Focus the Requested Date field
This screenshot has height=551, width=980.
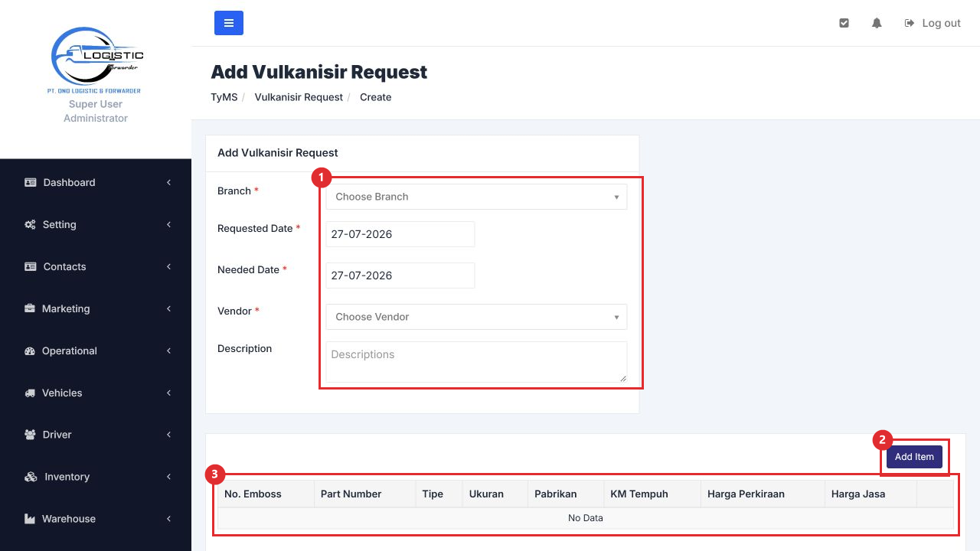tap(400, 234)
